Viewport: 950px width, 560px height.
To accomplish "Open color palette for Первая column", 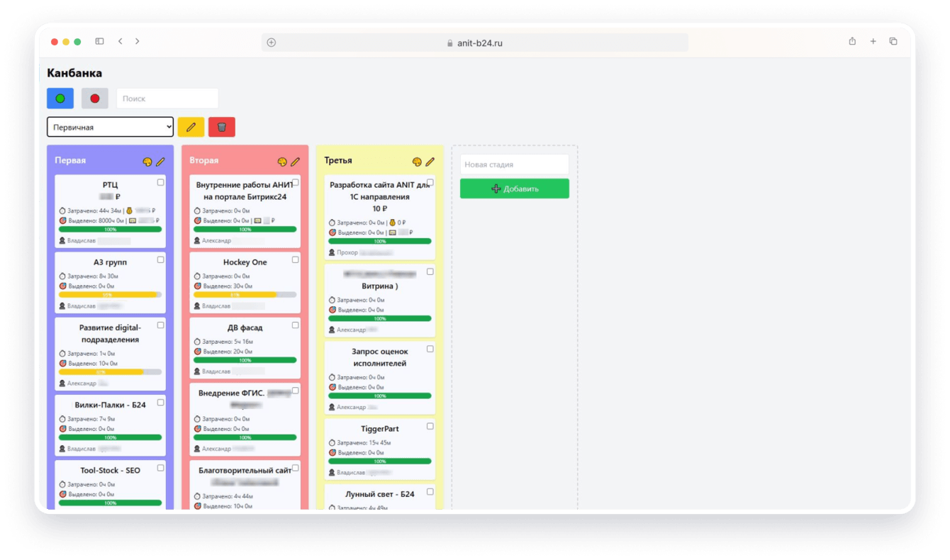I will tap(147, 162).
